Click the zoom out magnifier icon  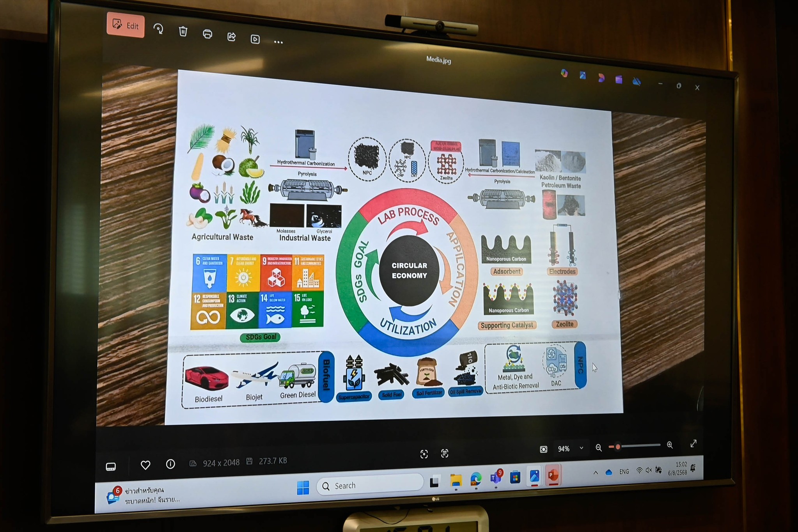click(598, 447)
